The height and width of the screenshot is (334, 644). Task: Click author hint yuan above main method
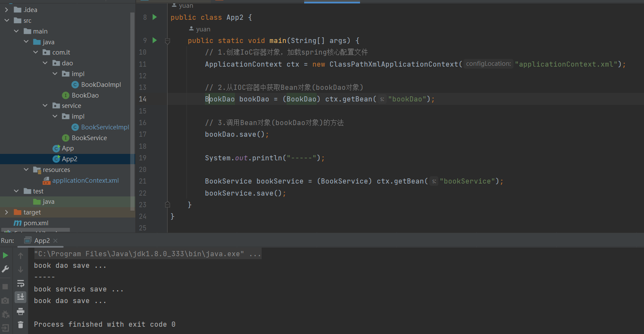pos(203,29)
